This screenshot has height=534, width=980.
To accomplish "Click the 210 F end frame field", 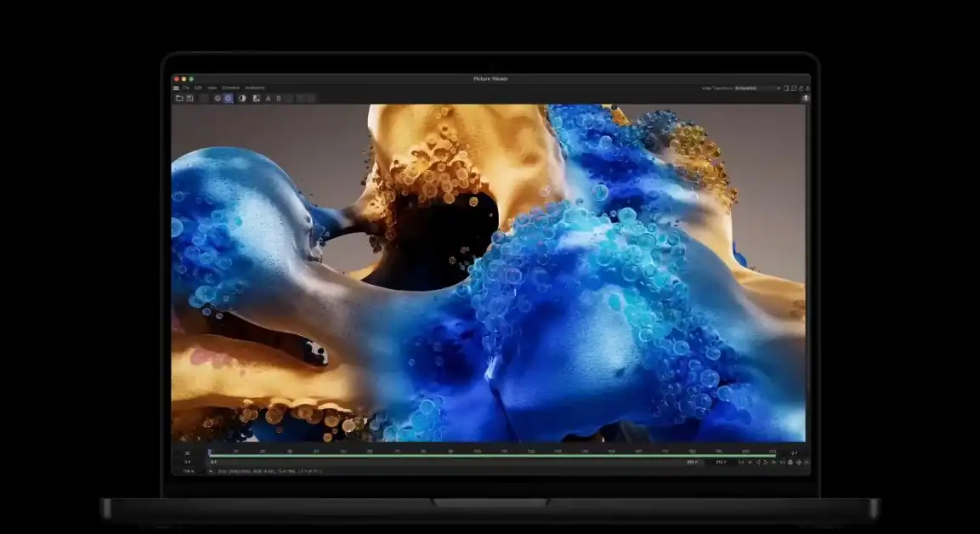I will (x=720, y=463).
